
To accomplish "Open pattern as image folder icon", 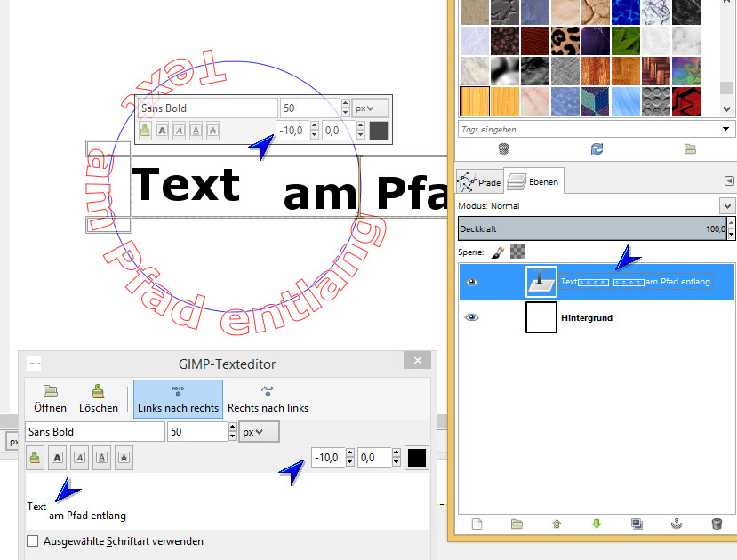I will click(690, 149).
